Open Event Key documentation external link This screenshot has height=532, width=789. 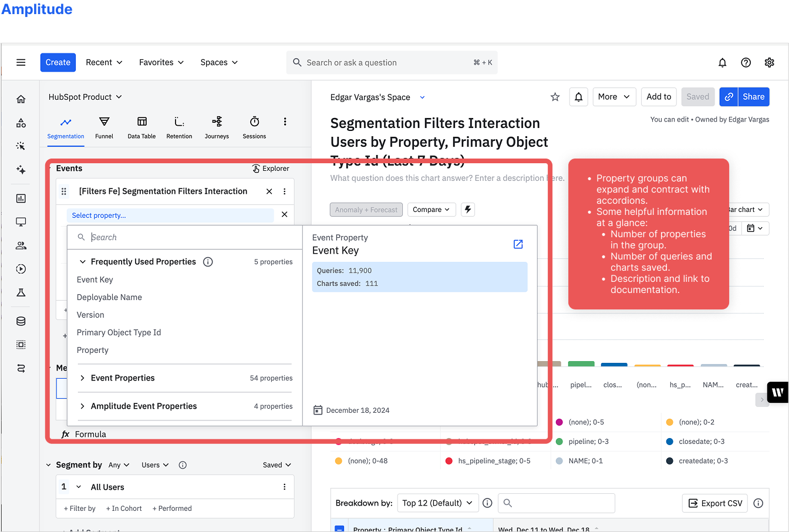pyautogui.click(x=518, y=244)
